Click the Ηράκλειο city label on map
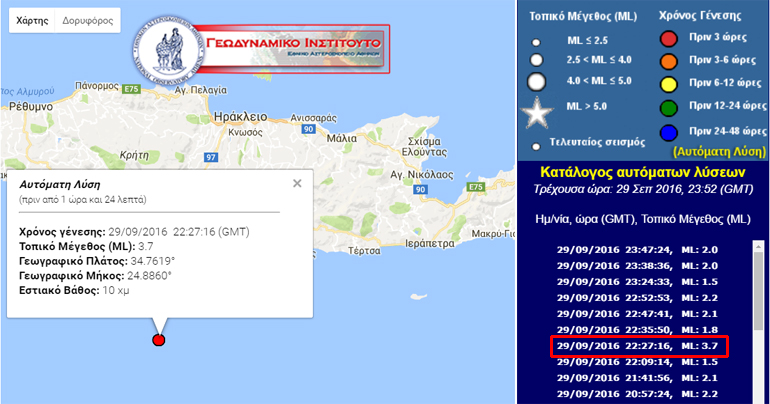This screenshot has height=404, width=770. point(241,117)
